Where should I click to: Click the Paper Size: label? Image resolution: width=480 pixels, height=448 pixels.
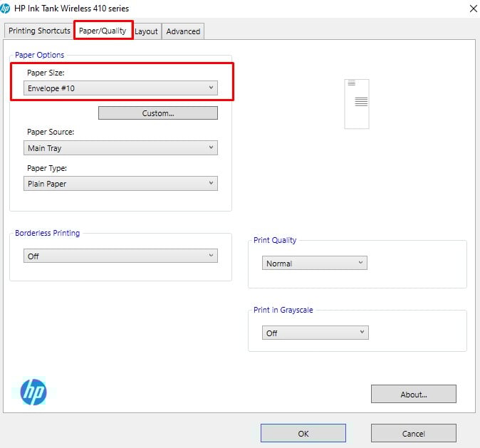(46, 73)
